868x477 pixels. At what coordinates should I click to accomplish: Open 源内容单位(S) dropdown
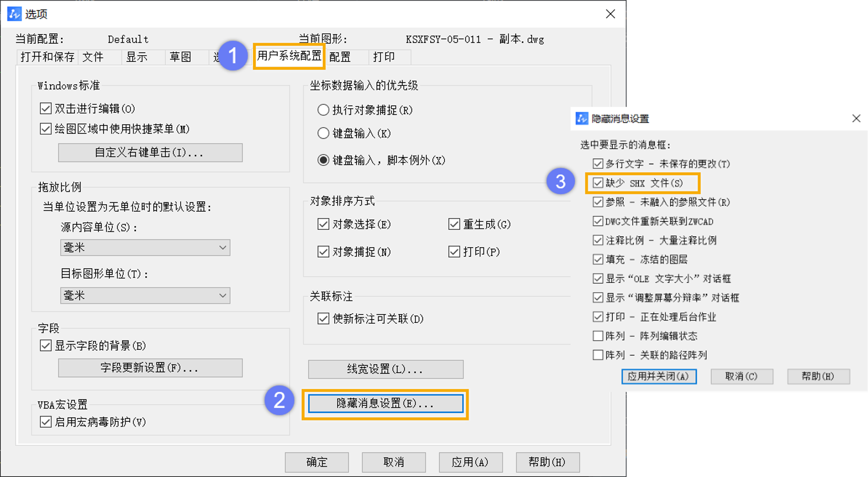coord(145,247)
